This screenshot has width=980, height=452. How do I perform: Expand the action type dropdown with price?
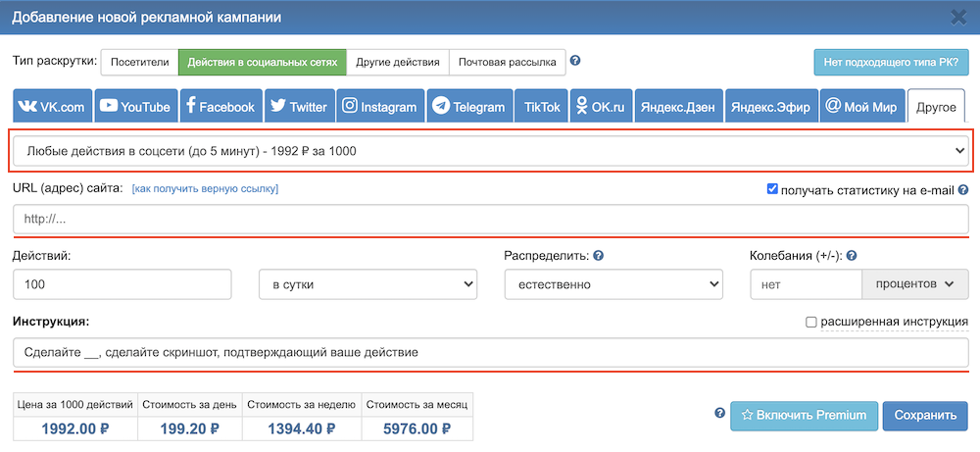pos(490,151)
